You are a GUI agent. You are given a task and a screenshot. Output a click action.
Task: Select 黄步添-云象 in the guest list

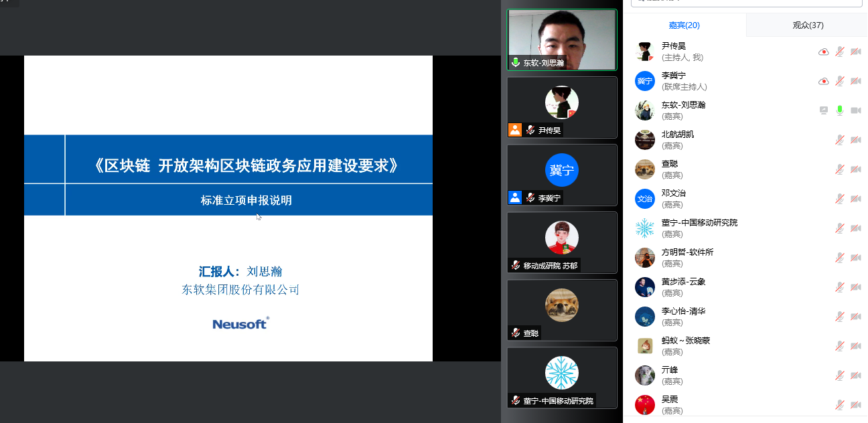pyautogui.click(x=683, y=282)
